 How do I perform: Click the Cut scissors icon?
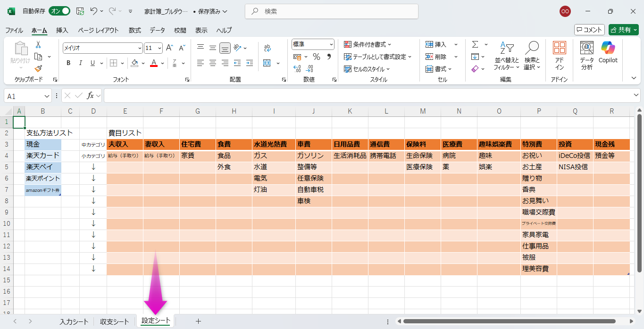(x=38, y=44)
